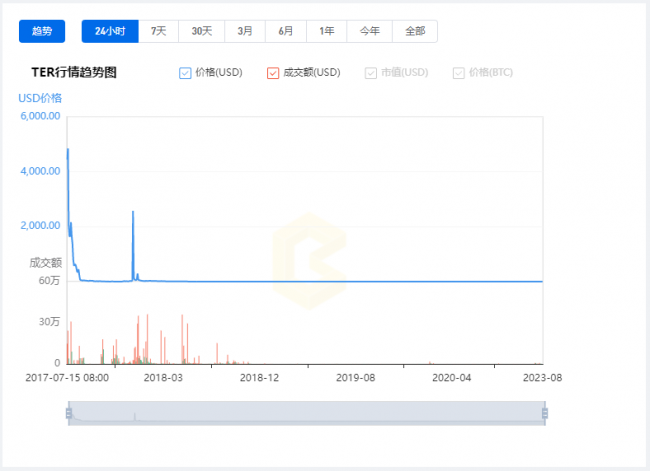650x471 pixels.
Task: Click the 2023-08 axis label
Action: point(542,378)
